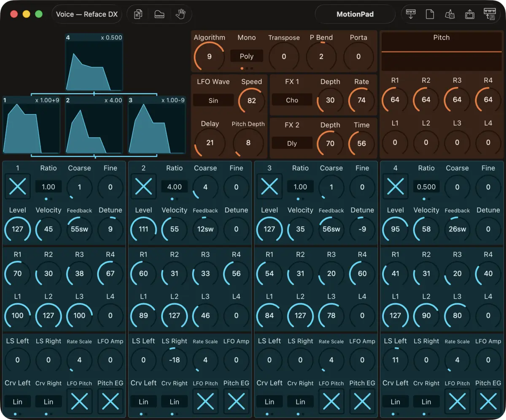The width and height of the screenshot is (506, 420).
Task: Click the FX 2 Depth knob at 70
Action: coord(330,143)
